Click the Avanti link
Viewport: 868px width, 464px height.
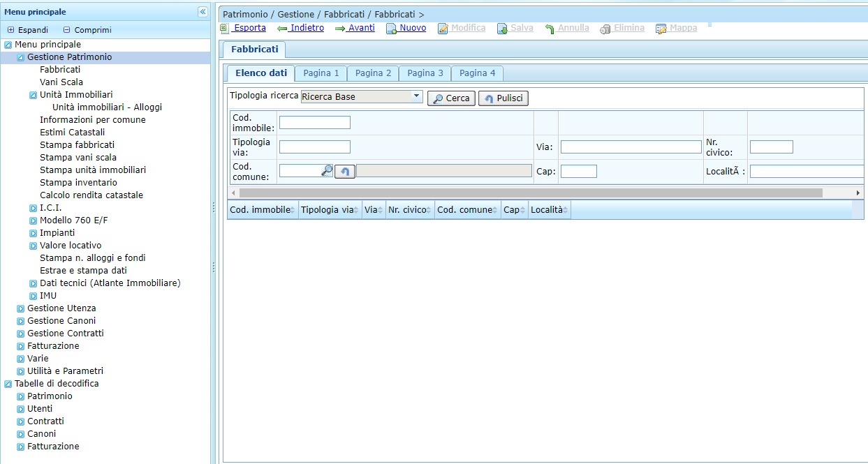point(362,28)
